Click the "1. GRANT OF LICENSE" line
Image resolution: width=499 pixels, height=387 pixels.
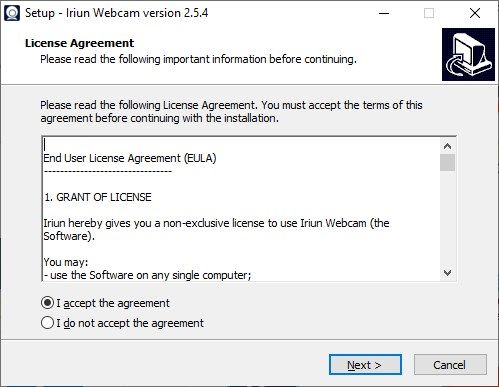(98, 197)
